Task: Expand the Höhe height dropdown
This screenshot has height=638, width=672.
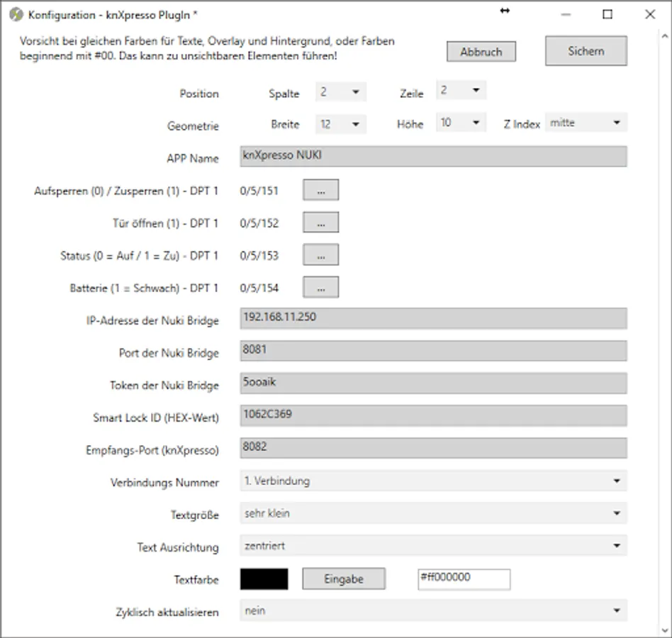Action: tap(461, 123)
